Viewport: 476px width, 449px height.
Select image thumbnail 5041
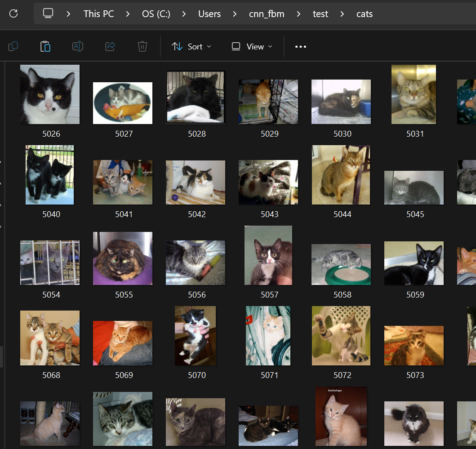(123, 182)
